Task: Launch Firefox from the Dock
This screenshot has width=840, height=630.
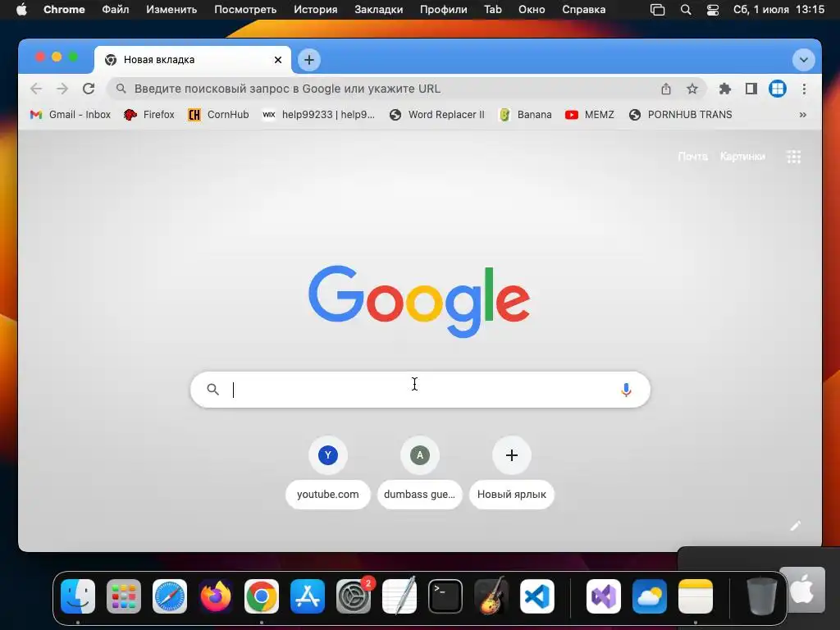Action: (x=216, y=596)
